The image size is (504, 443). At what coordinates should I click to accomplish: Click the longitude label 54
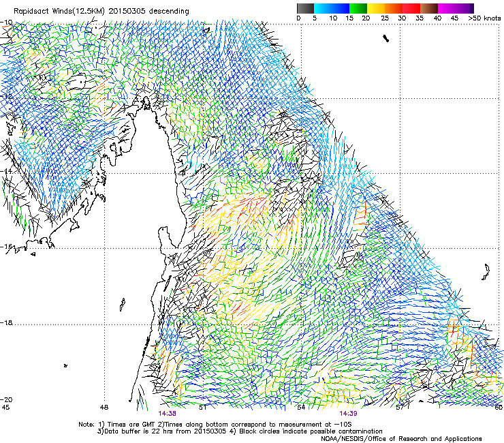pos(301,408)
